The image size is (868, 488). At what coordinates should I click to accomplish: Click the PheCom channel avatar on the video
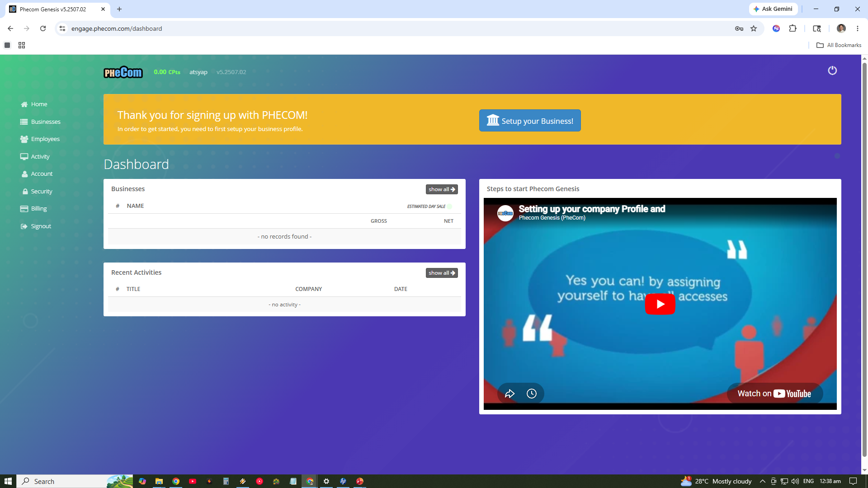(x=505, y=213)
